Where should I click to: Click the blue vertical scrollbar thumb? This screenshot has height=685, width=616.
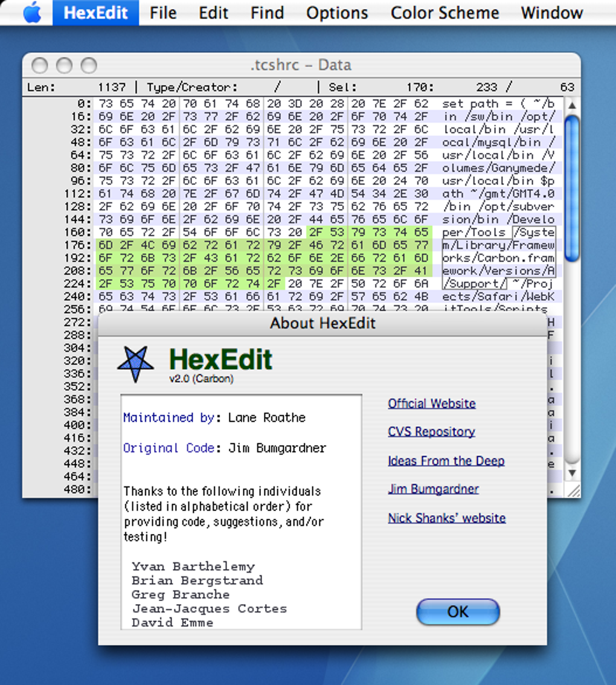572,188
